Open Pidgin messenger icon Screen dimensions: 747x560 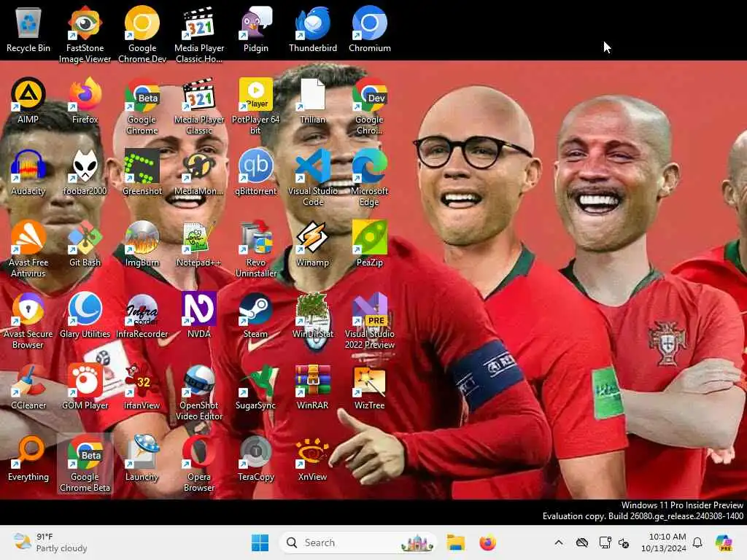tap(256, 29)
